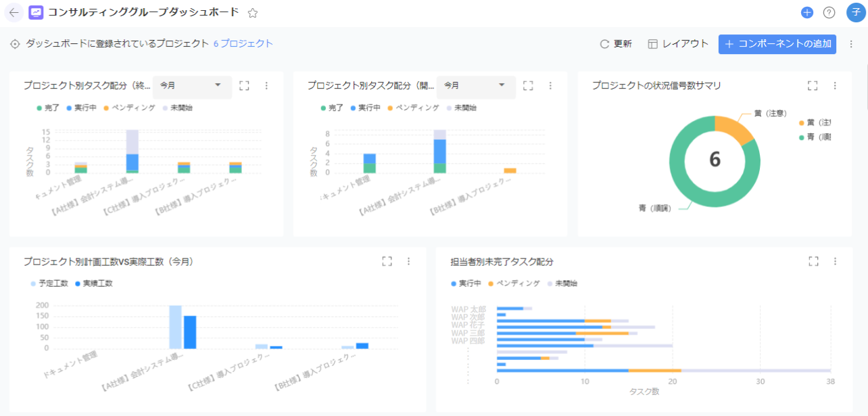Expand プロジェクト別タスク配分（終 chart to fullscreen
Image resolution: width=868 pixels, height=416 pixels.
[245, 86]
